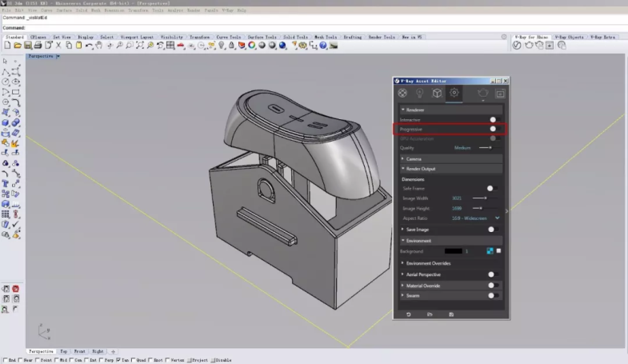Click the Settings gear icon in Asset Editor
The width and height of the screenshot is (628, 364).
coord(454,94)
